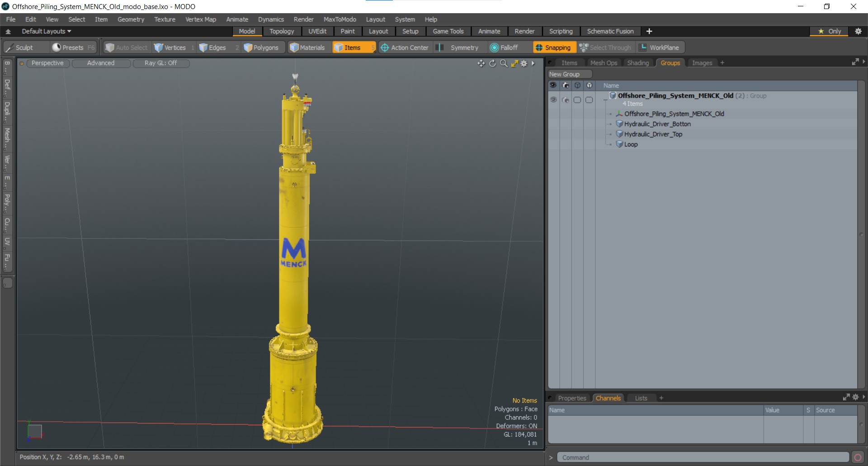This screenshot has height=466, width=868.
Task: Switch to the Lists tab
Action: (641, 398)
